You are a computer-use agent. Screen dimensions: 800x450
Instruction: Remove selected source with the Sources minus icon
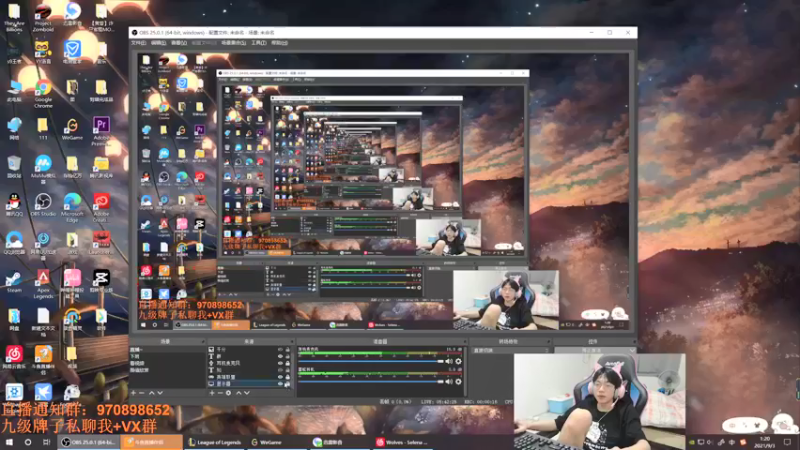click(220, 393)
